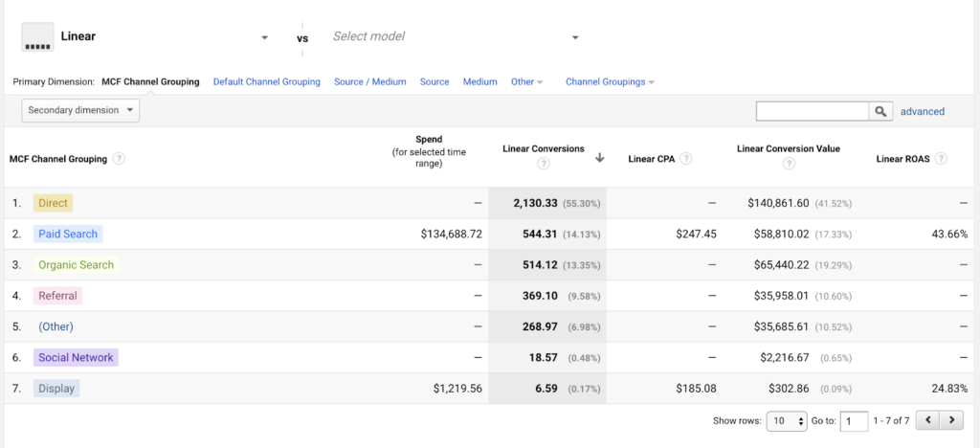The width and height of the screenshot is (980, 448).
Task: Click the Social Network channel label
Action: [76, 357]
